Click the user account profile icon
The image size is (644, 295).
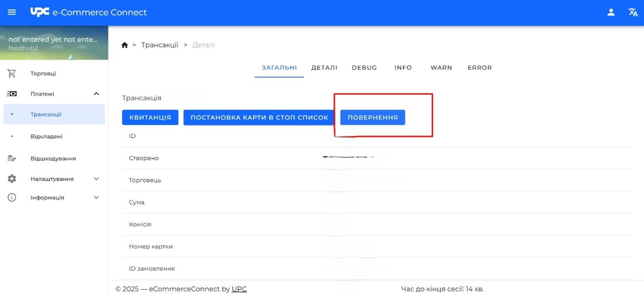tap(611, 12)
